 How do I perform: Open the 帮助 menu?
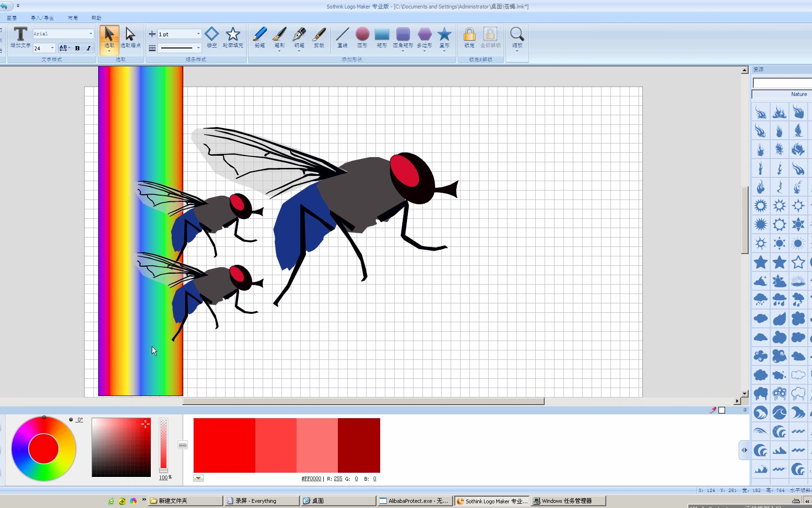point(96,18)
